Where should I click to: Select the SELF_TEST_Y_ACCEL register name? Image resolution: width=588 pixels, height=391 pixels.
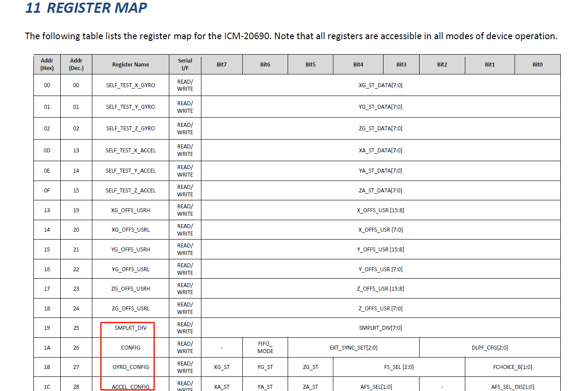(x=131, y=170)
